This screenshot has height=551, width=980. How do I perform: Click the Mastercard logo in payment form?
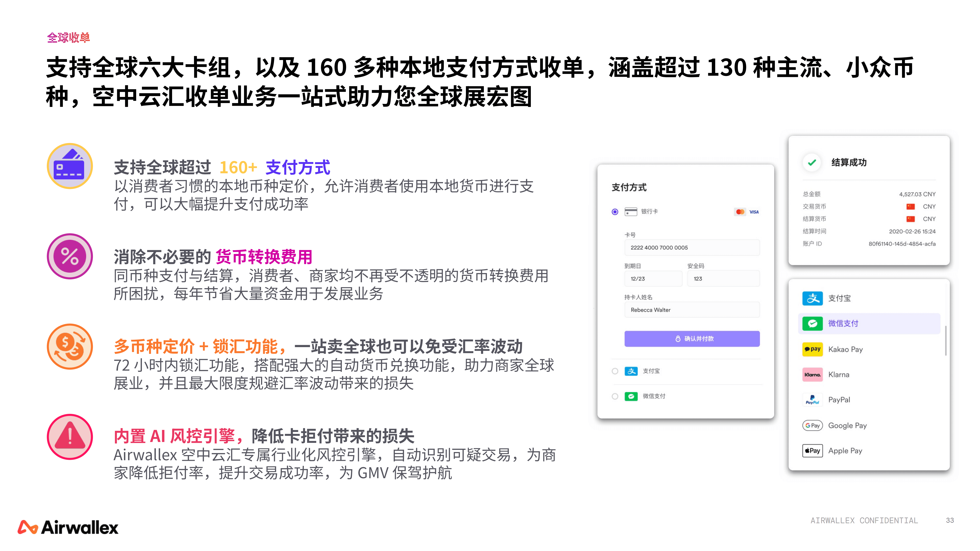coord(740,212)
